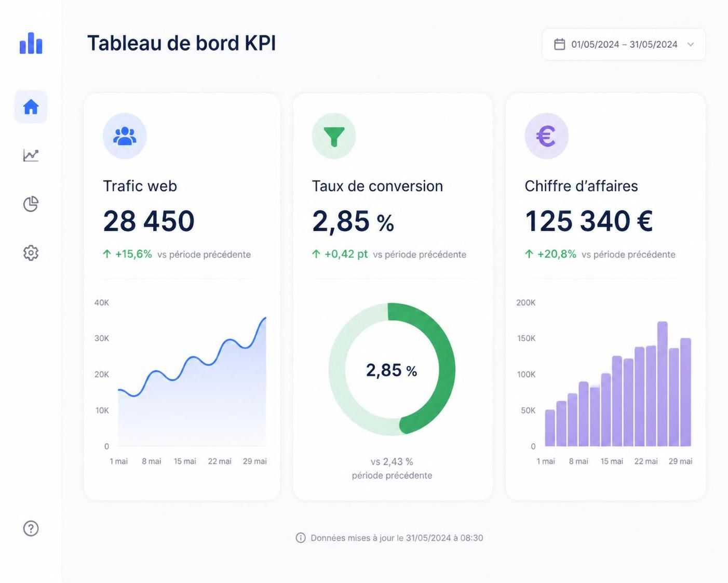Click the traffic line chart area
728x583 pixels.
(x=192, y=382)
